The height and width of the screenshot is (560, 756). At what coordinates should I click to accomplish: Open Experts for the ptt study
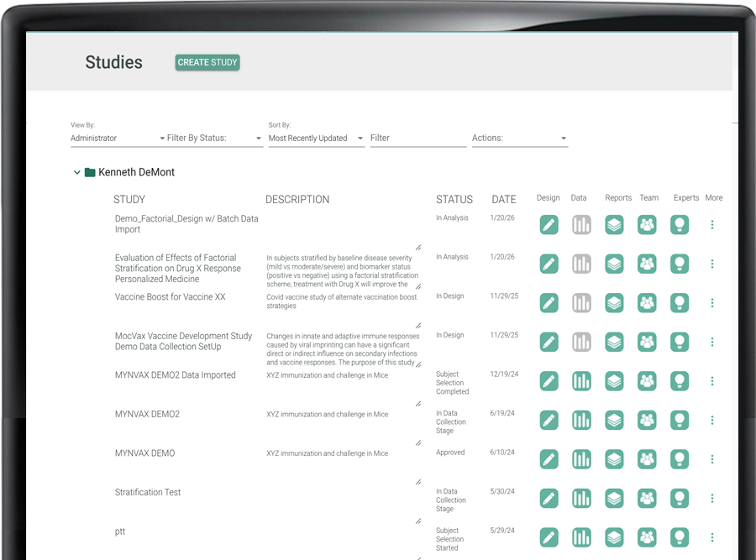[679, 537]
